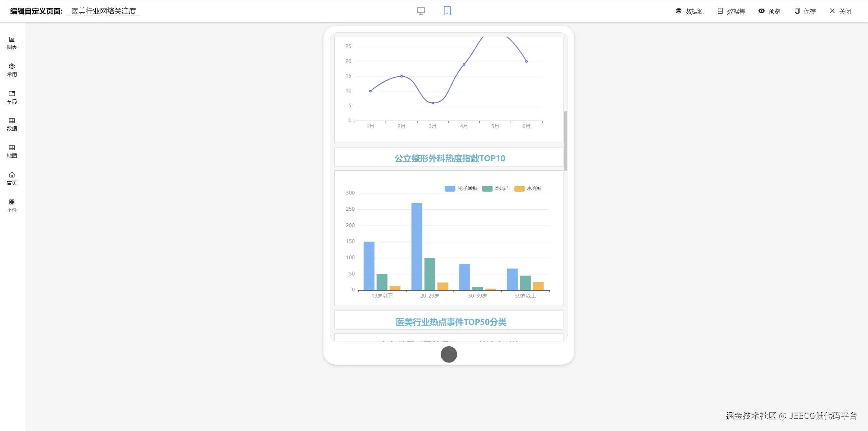The width and height of the screenshot is (868, 431).
Task: Toggle 热玛吉 legend series
Action: pos(496,188)
